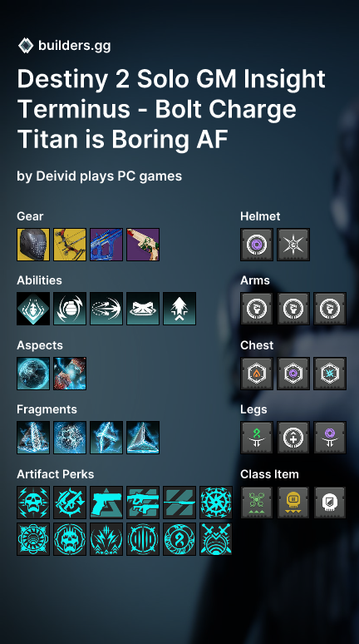Click the grenade ability icon
The height and width of the screenshot is (644, 359).
coord(70,309)
